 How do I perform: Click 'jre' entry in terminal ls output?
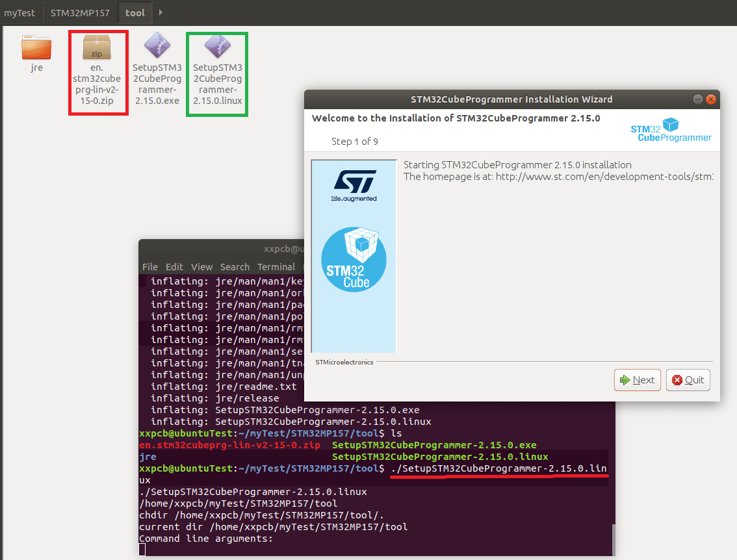[x=148, y=457]
